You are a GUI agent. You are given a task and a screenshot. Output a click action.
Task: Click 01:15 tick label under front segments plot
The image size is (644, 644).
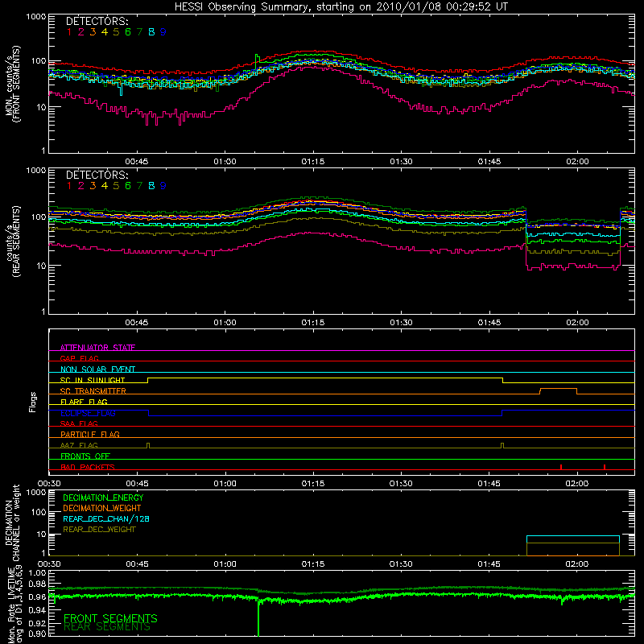(x=313, y=162)
